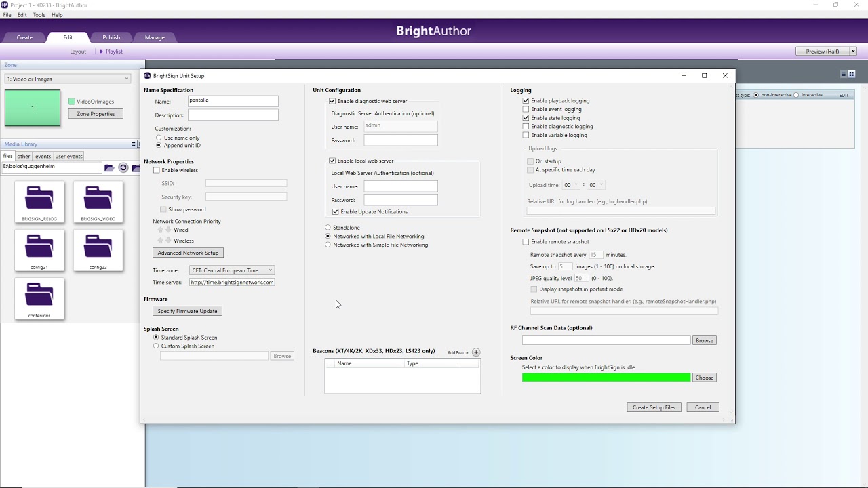Open the events tab in Media Library
This screenshot has height=488, width=868.
point(43,156)
